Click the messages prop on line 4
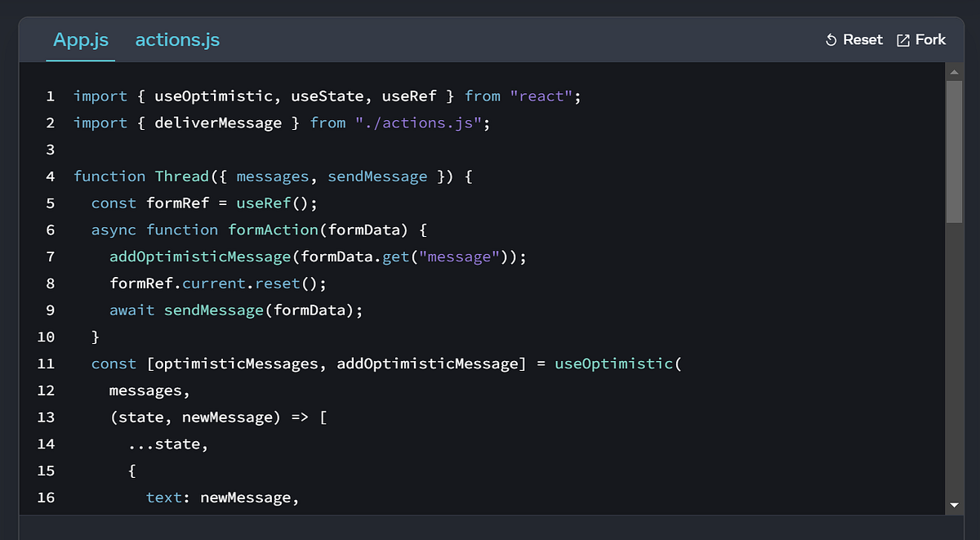This screenshot has width=980, height=540. click(272, 176)
